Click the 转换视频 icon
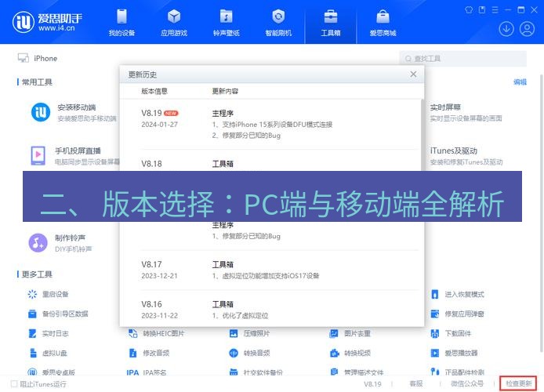Viewport: 544px width, 392px height. pos(335,353)
